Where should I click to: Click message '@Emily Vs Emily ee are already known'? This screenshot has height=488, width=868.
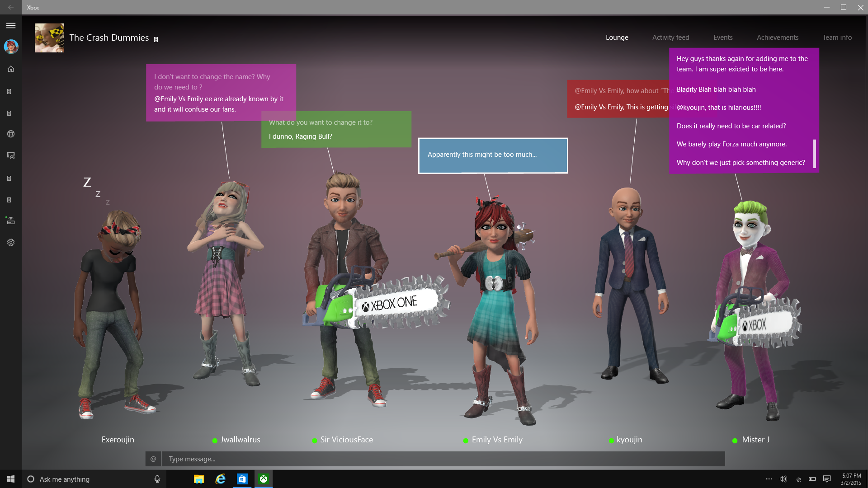point(219,104)
